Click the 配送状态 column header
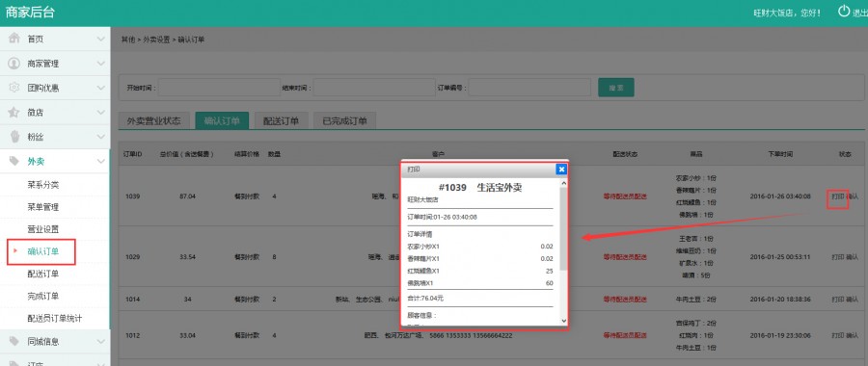 click(625, 154)
